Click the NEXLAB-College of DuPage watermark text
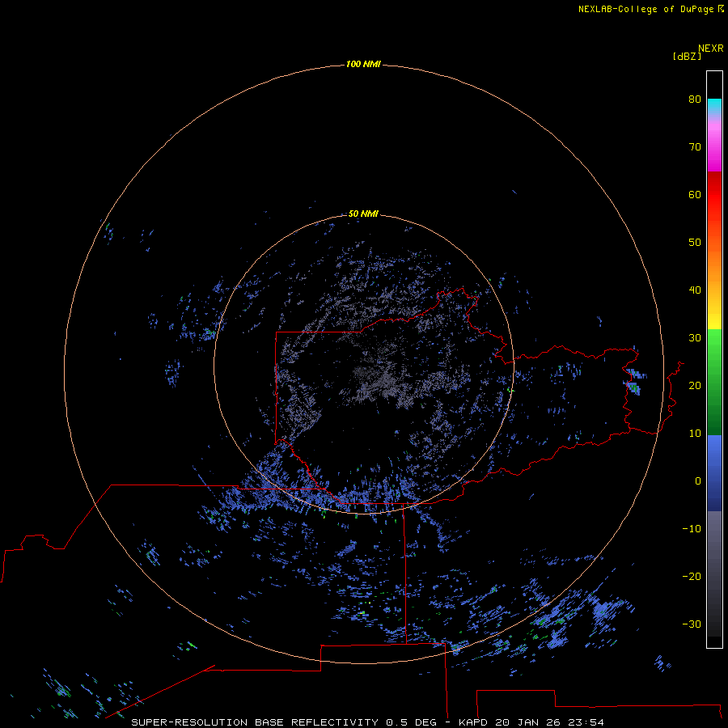This screenshot has width=728, height=728. (x=645, y=9)
